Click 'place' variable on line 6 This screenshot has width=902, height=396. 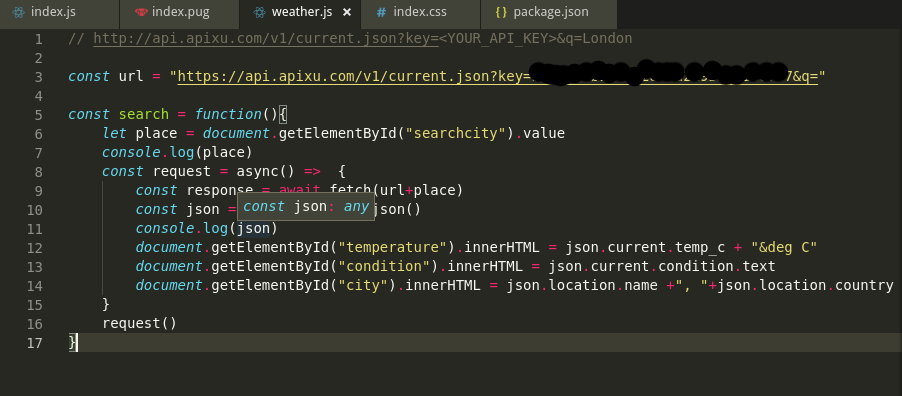(x=156, y=134)
